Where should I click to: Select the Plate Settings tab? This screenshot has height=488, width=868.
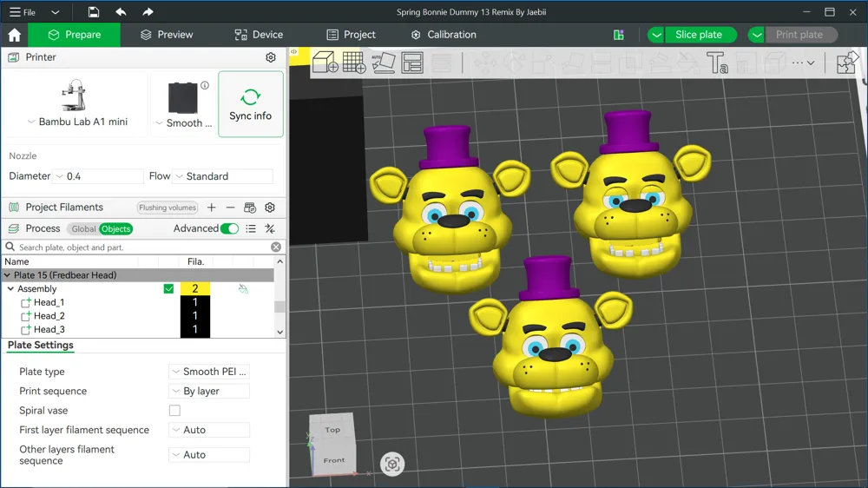click(41, 345)
